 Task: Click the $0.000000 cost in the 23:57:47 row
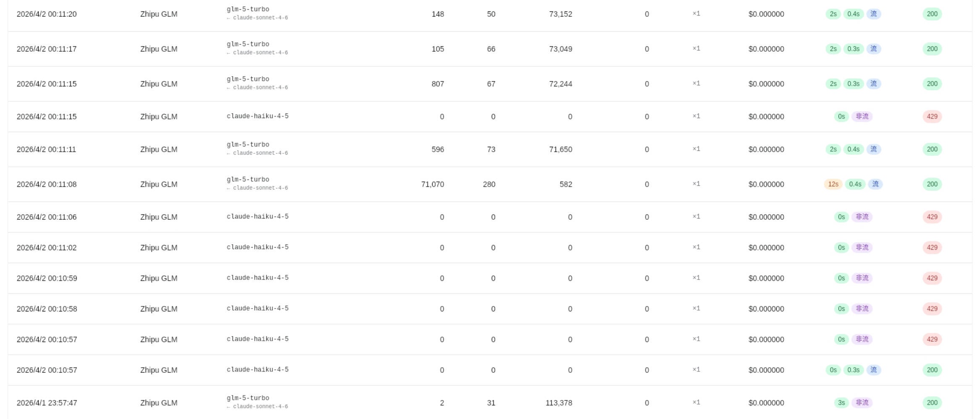point(766,403)
